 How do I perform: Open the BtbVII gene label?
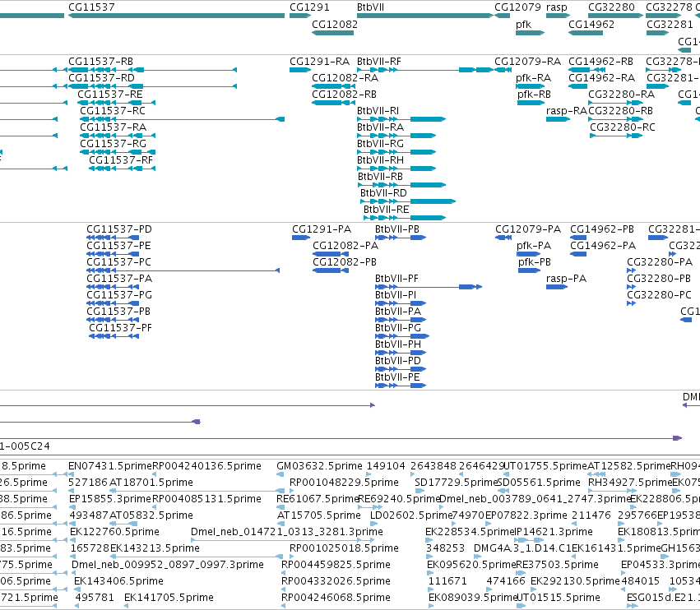(x=370, y=7)
